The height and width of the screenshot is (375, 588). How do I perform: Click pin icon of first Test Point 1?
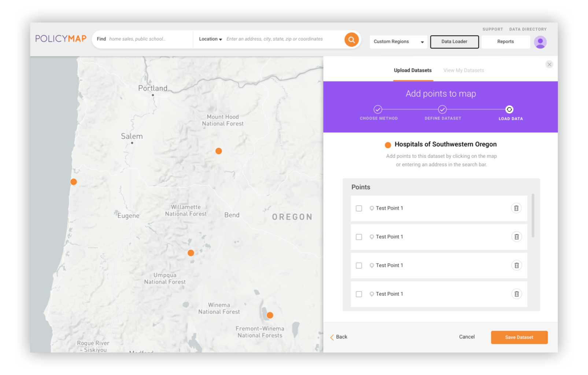(x=371, y=208)
